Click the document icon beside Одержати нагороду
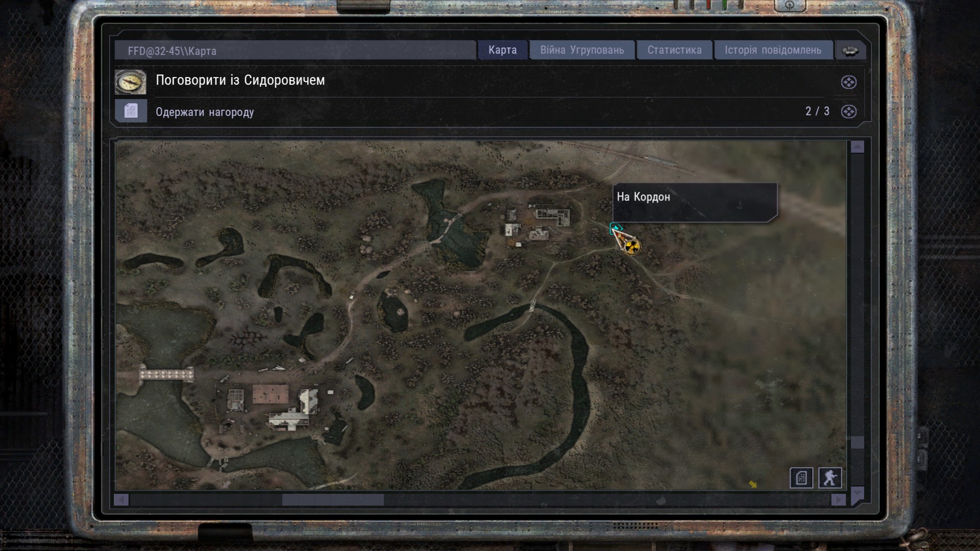 [x=131, y=111]
